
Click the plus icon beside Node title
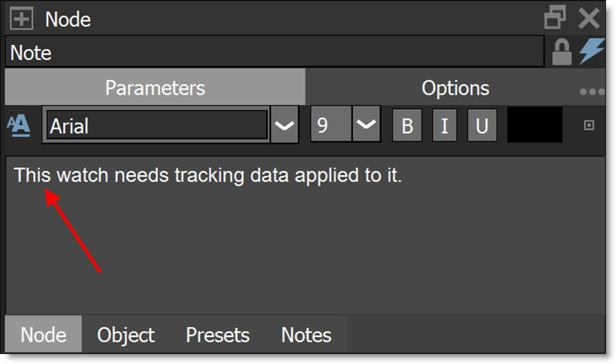[22, 19]
